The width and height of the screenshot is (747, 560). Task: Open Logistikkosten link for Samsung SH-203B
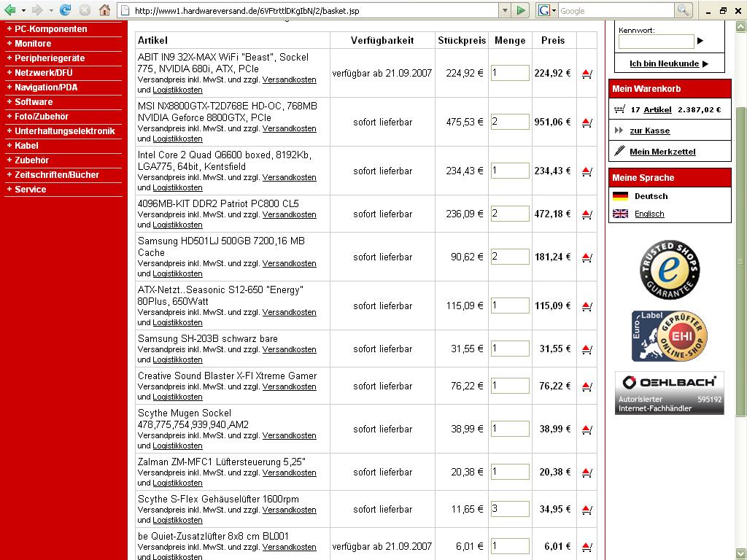point(177,359)
